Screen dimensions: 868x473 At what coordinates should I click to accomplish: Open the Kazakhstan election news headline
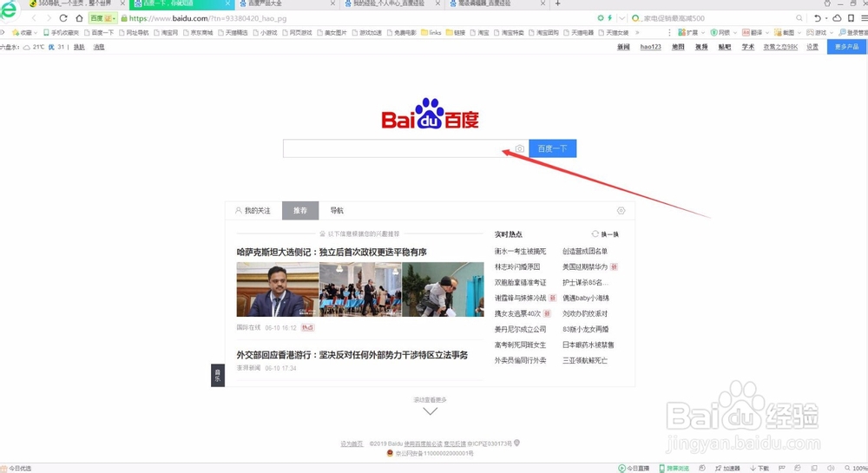pos(332,253)
